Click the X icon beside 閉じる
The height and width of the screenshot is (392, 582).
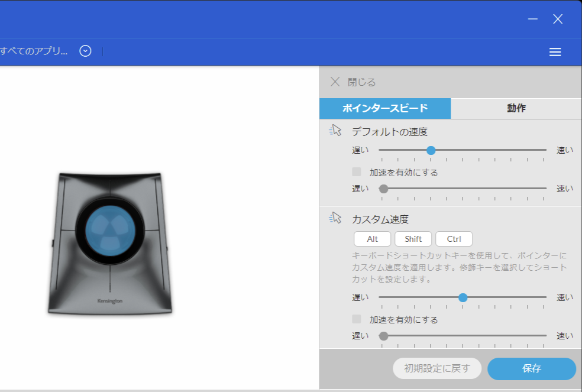pyautogui.click(x=335, y=82)
